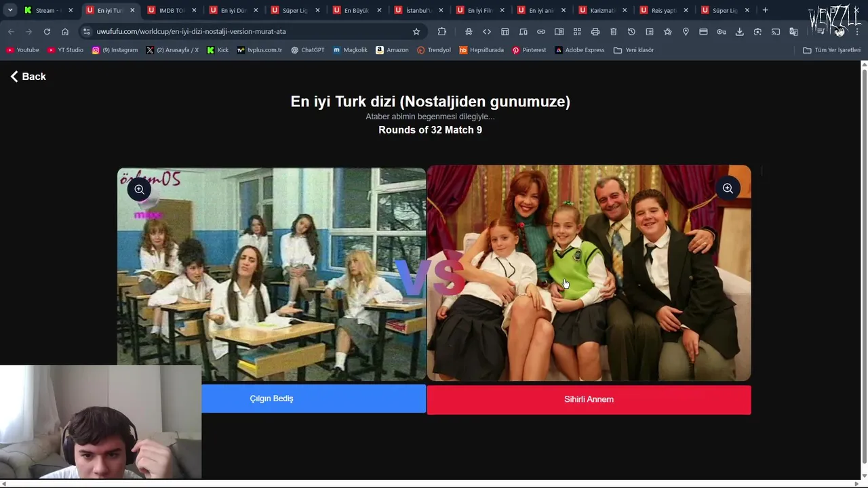Expand the Tüm Yer İşaretleri folder
Viewport: 868px width, 488px height.
click(831, 50)
